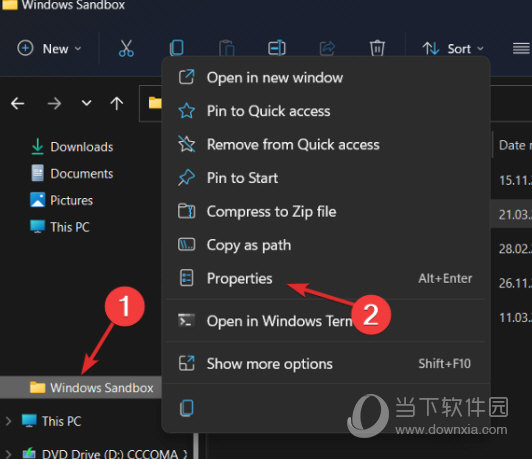
Task: Choose Properties in context menu
Action: click(x=326, y=278)
